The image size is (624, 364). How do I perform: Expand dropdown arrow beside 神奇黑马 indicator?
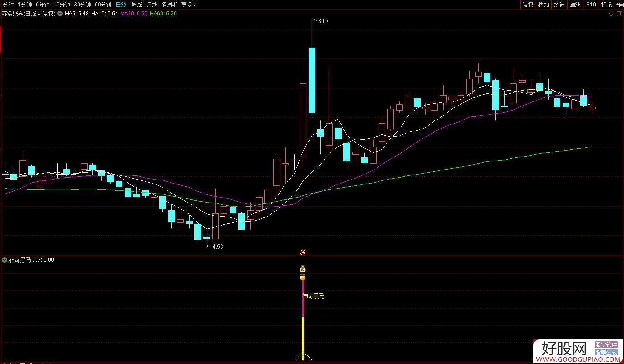[5, 260]
